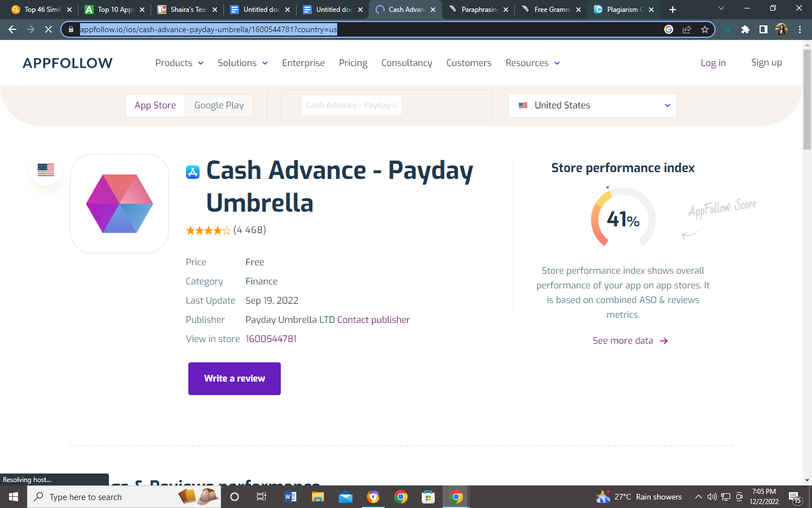This screenshot has width=812, height=508.
Task: Click the weather Rain showers widget
Action: pyautogui.click(x=639, y=497)
